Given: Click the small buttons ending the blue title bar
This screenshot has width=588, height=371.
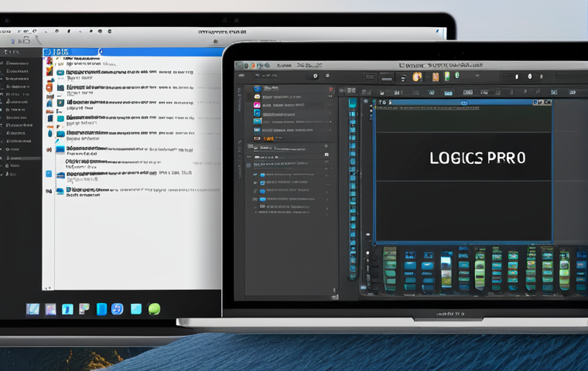Looking at the screenshot, I should pyautogui.click(x=542, y=102).
